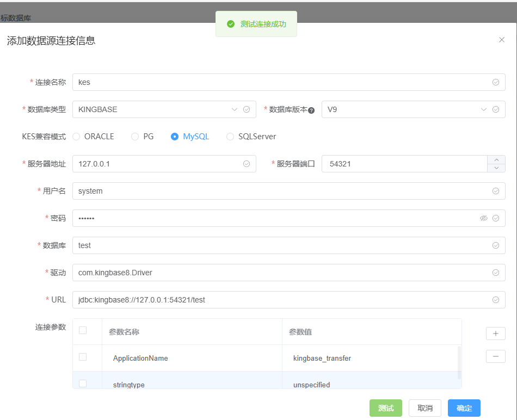Image resolution: width=517 pixels, height=420 pixels.
Task: Close the add datasource dialog
Action: click(502, 40)
